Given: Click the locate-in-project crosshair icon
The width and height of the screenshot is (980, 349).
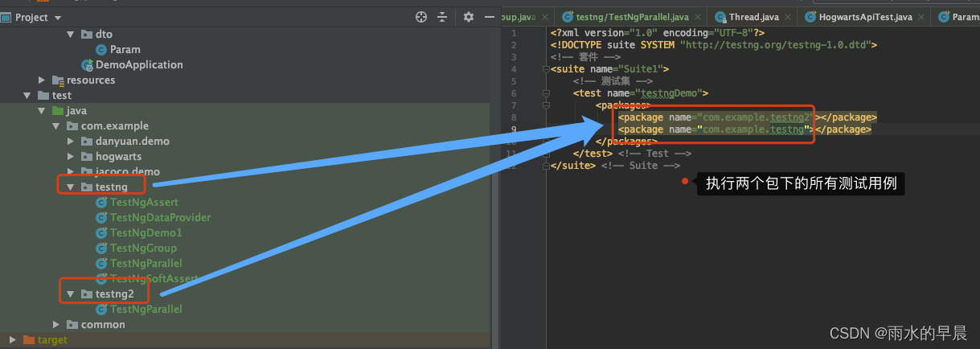Looking at the screenshot, I should (420, 17).
